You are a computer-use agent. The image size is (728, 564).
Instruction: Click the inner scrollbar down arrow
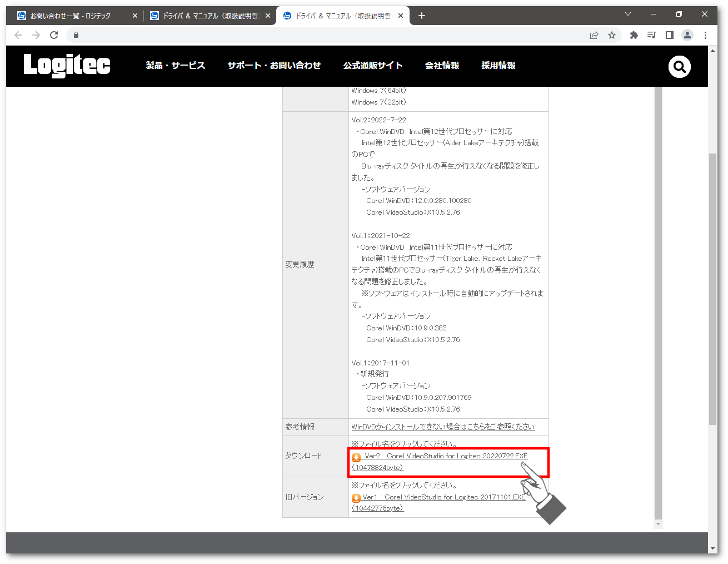click(658, 524)
